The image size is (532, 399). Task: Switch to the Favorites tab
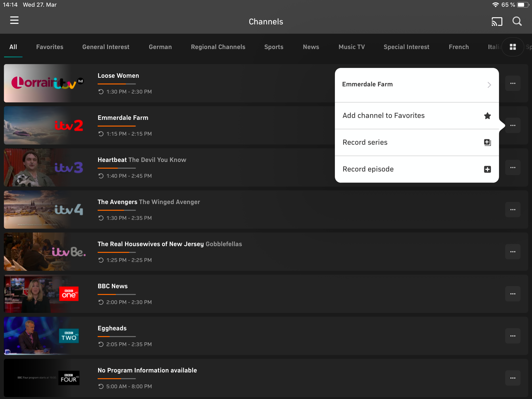[x=50, y=47]
